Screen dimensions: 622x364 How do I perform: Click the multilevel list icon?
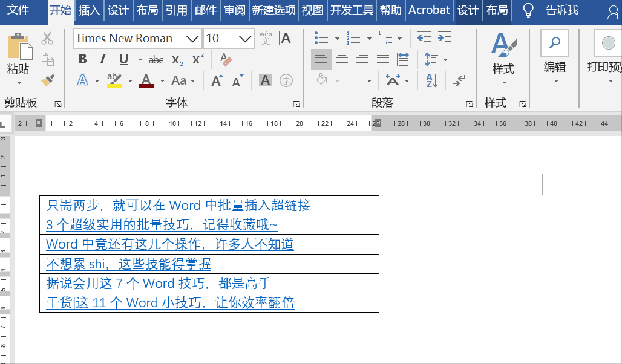point(385,38)
